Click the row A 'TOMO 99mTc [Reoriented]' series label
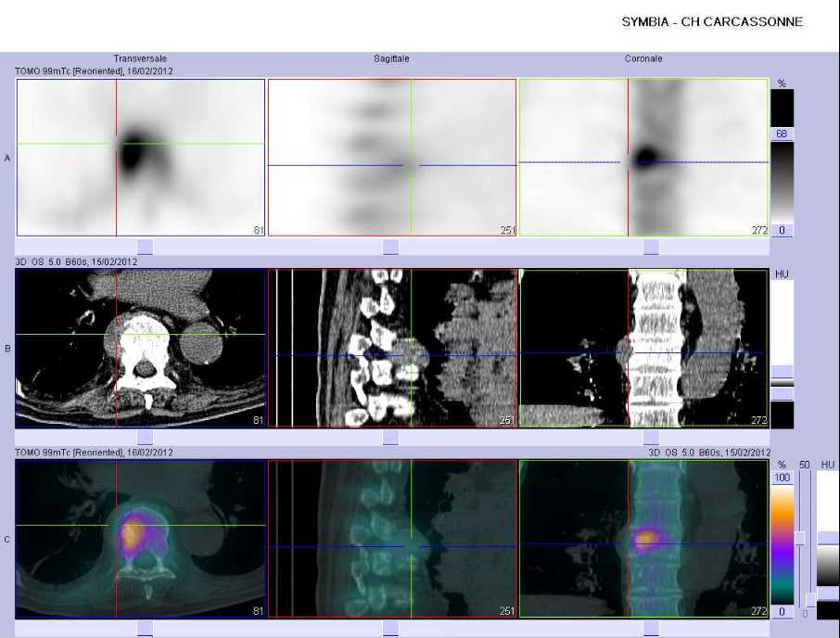The width and height of the screenshot is (840, 638). (94, 71)
